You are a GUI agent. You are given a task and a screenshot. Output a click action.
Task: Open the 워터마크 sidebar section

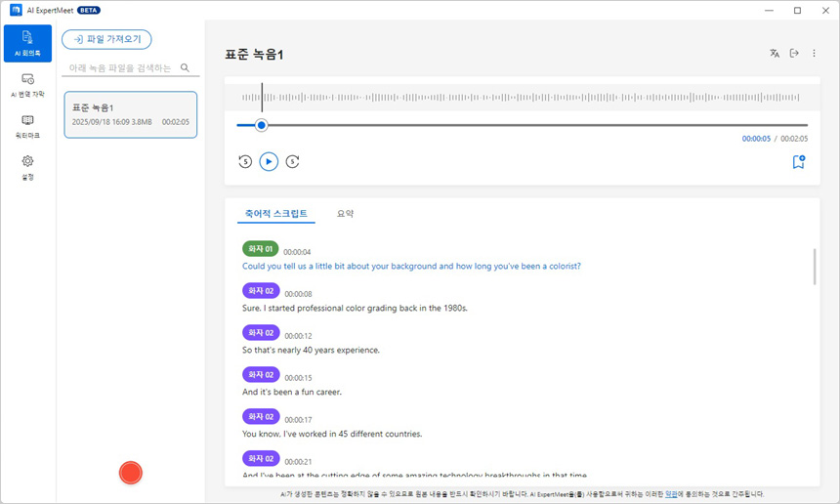[27, 125]
